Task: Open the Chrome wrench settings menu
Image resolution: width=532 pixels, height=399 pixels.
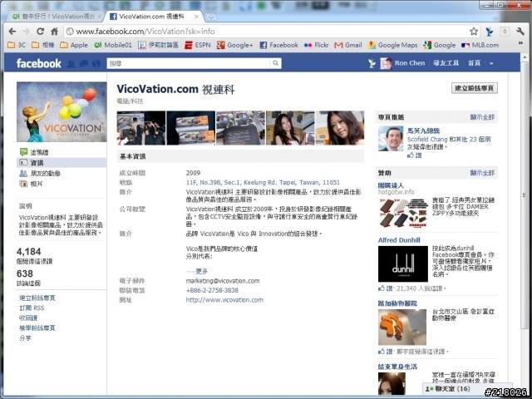Action: coord(520,32)
